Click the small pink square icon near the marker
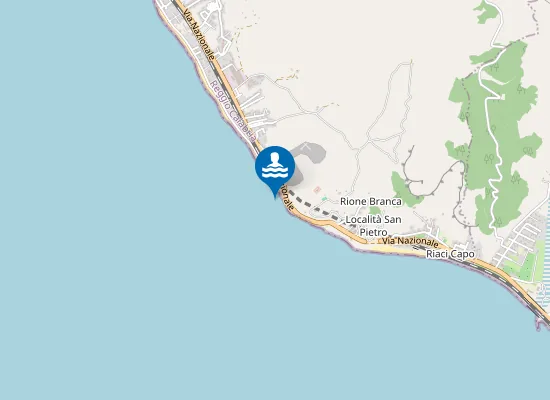The image size is (550, 400). [x=317, y=190]
